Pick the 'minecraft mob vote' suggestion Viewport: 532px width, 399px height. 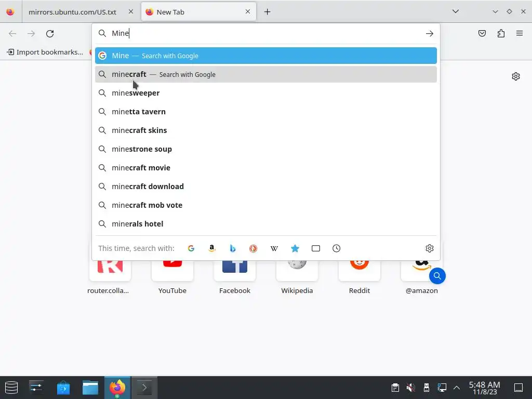[265, 205]
